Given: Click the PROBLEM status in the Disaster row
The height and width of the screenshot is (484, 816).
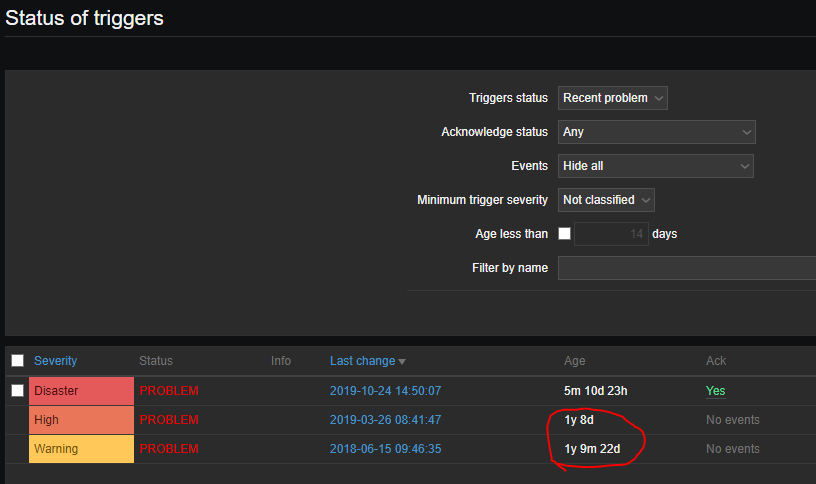Looking at the screenshot, I should pos(169,391).
